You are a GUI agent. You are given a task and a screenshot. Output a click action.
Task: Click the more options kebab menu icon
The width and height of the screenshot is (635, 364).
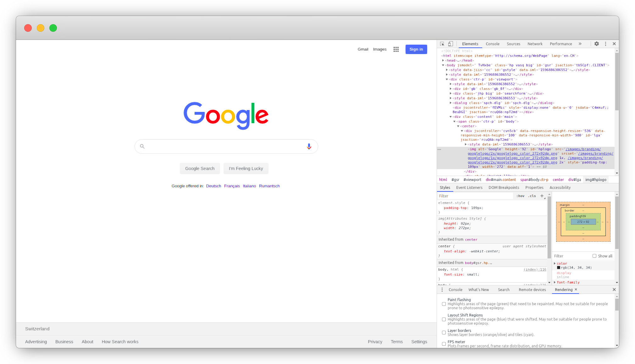pos(606,44)
